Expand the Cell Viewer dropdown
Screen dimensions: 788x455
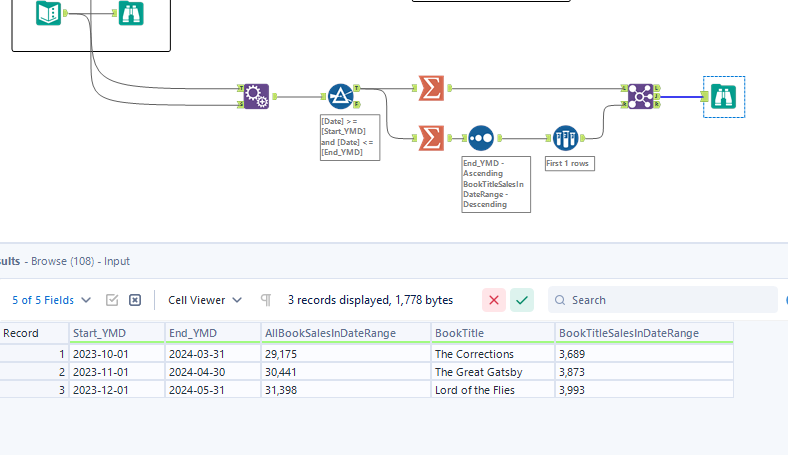pyautogui.click(x=205, y=300)
